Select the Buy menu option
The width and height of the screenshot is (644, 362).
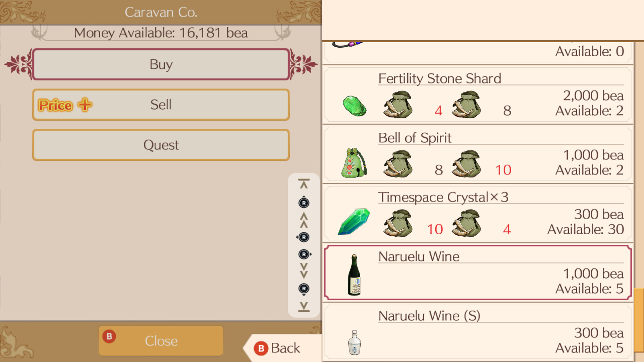(x=161, y=64)
